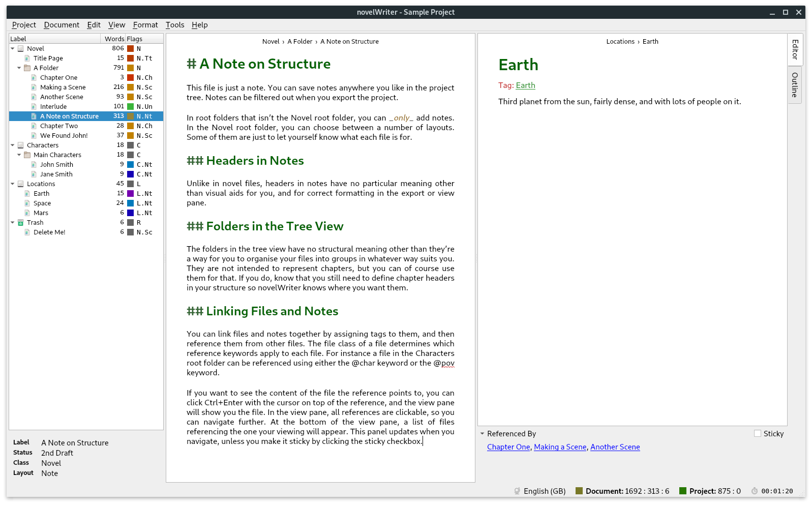Click the green status flag for Interlude

[x=130, y=107]
